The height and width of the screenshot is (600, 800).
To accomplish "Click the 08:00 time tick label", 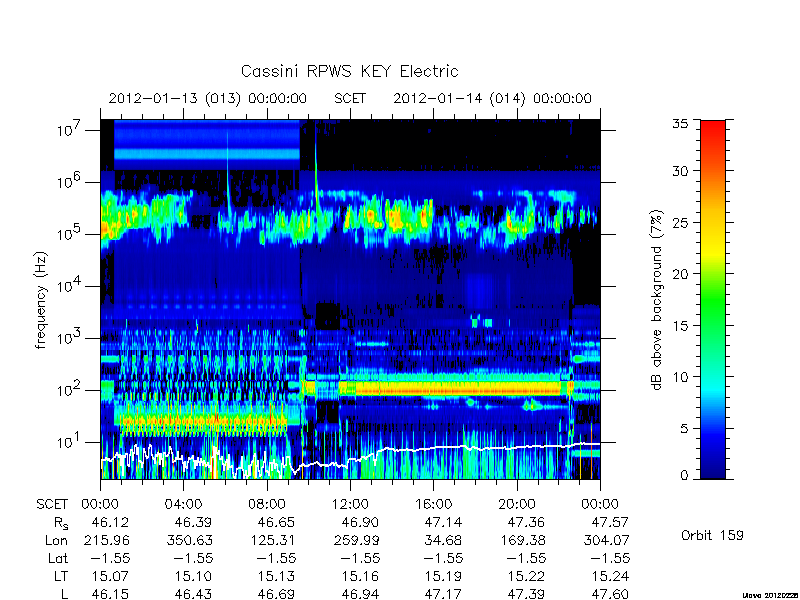I will click(x=267, y=505).
